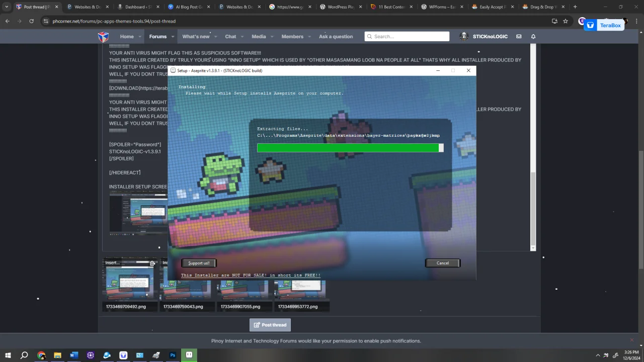Delete the first attachment with trash icon
The image size is (644, 362).
tap(152, 263)
